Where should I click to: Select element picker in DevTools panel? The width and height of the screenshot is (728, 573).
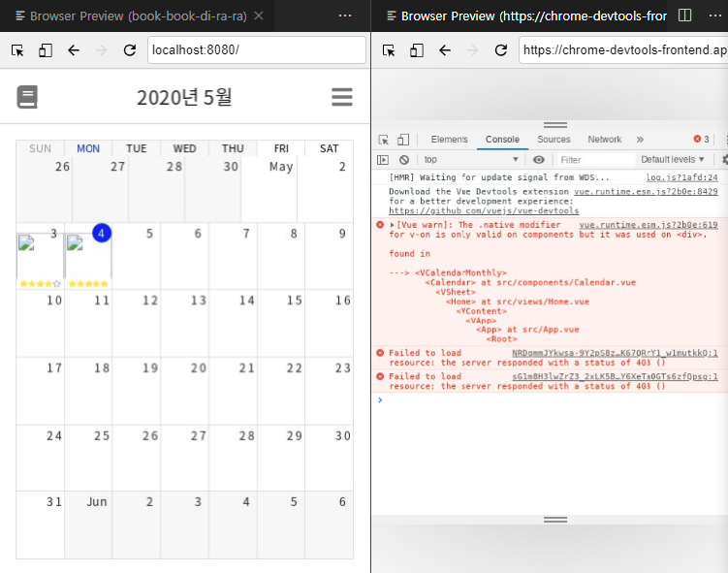(x=384, y=140)
